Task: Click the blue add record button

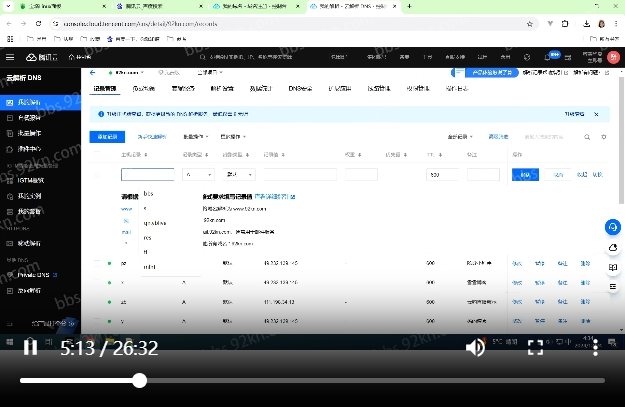Action: tap(107, 137)
